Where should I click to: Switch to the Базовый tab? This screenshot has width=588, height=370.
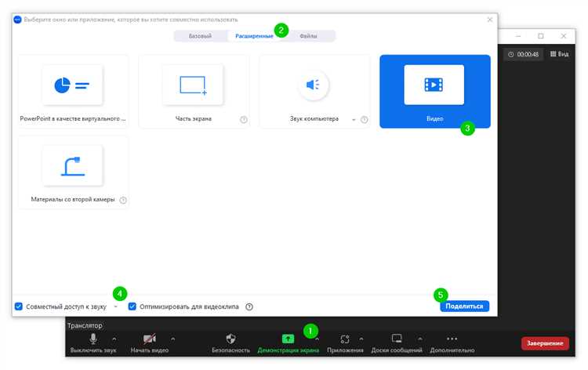pos(200,36)
